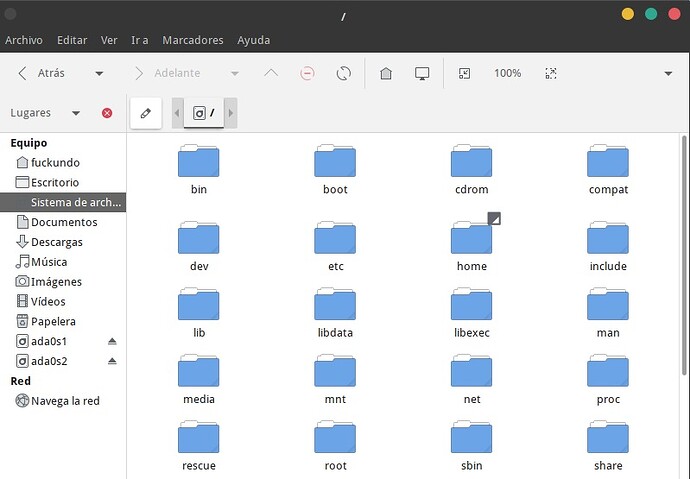
Task: Open fuckundo home in sidebar
Action: pos(63,163)
